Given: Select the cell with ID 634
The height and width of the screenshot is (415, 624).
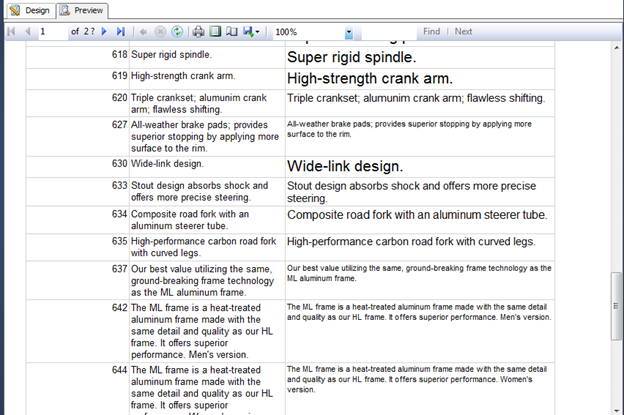Looking at the screenshot, I should 78,220.
